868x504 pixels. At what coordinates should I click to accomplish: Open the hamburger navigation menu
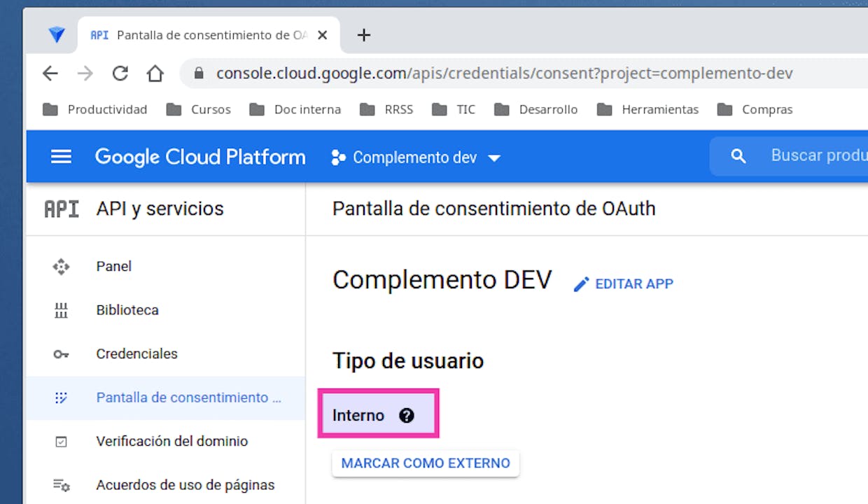tap(61, 157)
